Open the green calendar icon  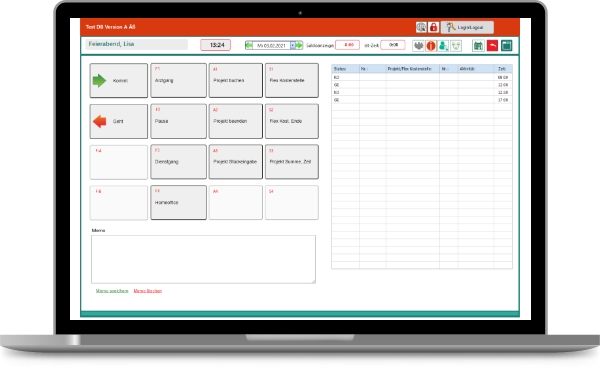click(x=478, y=46)
